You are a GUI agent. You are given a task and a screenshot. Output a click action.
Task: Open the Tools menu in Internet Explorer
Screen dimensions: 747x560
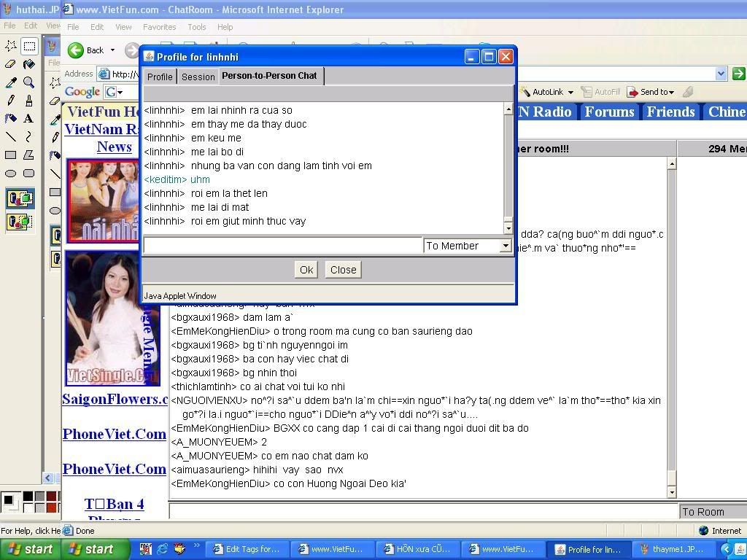click(197, 27)
